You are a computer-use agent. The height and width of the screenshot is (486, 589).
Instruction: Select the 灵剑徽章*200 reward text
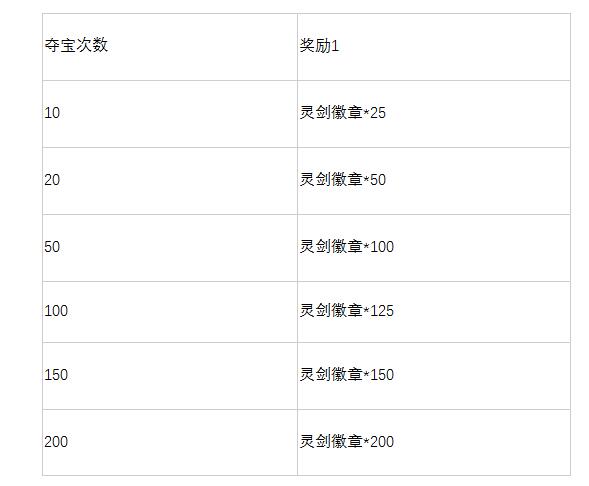tap(346, 441)
